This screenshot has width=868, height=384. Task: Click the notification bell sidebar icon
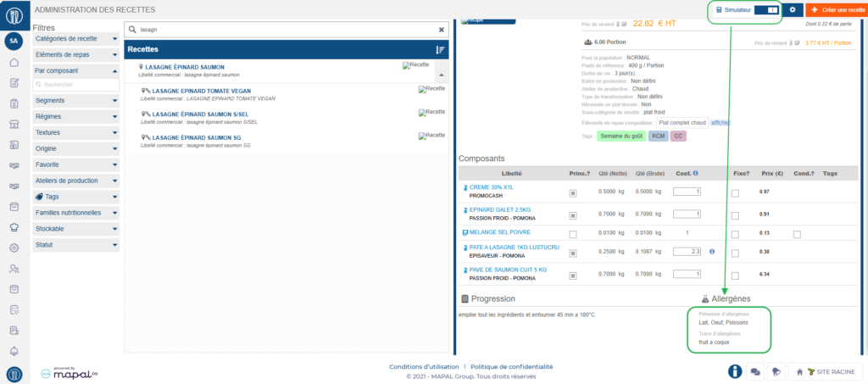14,351
